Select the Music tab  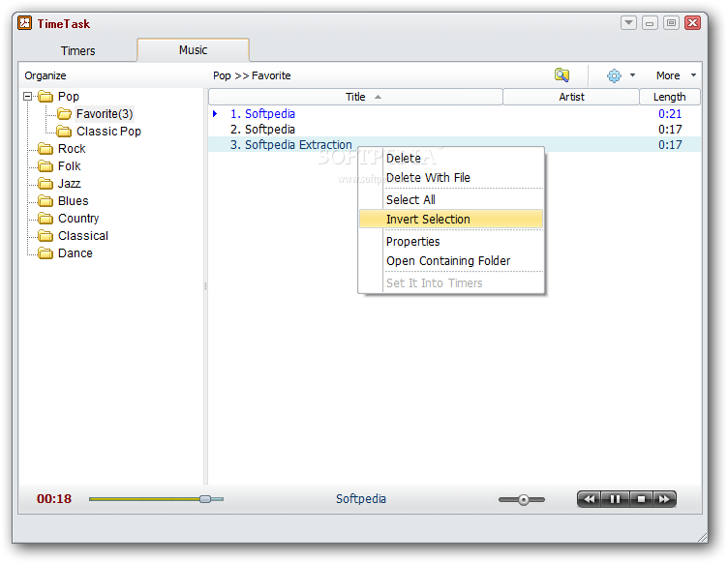pyautogui.click(x=194, y=49)
